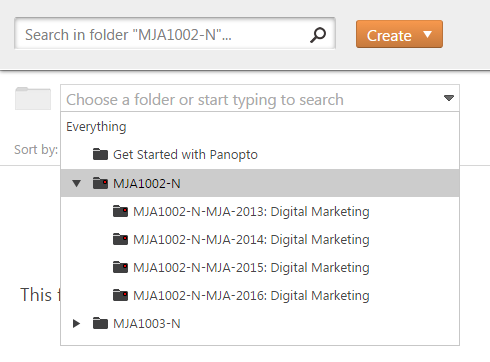This screenshot has width=490, height=362.
Task: Click the large grey folder icon beside folder chooser
Action: (x=33, y=98)
